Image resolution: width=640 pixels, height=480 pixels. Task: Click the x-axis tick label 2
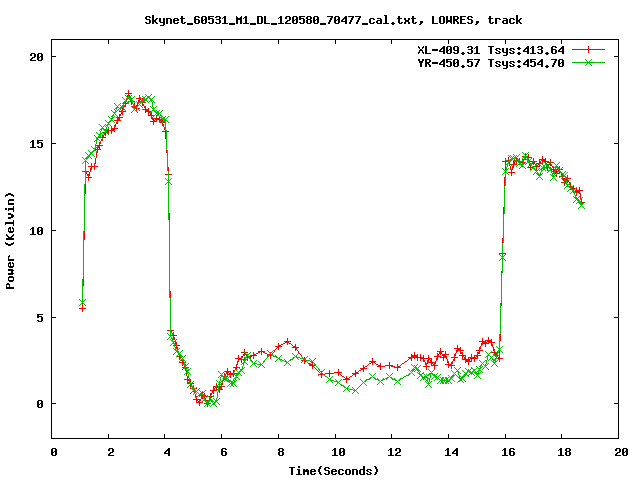[x=111, y=452]
